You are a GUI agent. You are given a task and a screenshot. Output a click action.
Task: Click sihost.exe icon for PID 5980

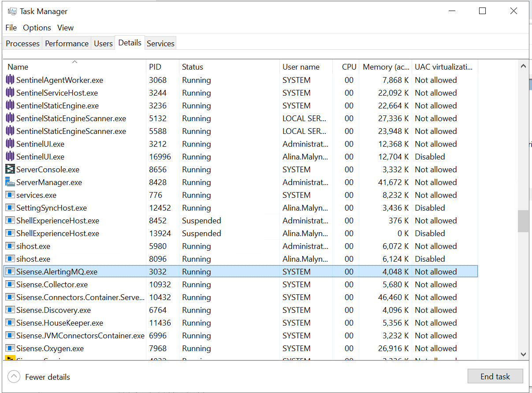(x=10, y=246)
